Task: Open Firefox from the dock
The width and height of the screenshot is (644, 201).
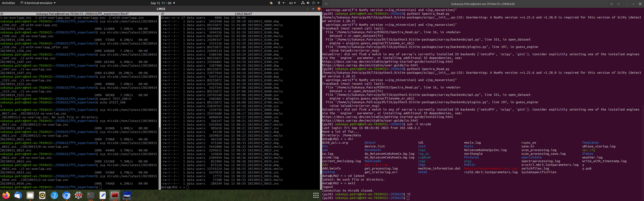Action: 6,195
